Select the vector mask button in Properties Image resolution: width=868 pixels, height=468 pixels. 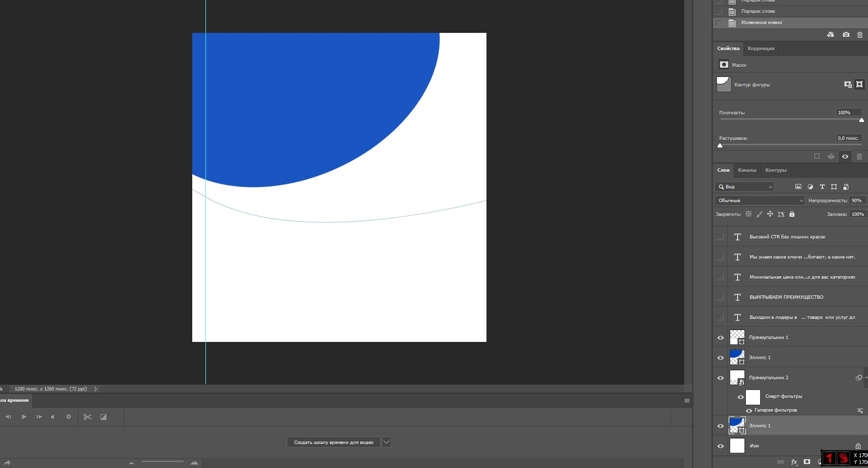point(859,84)
